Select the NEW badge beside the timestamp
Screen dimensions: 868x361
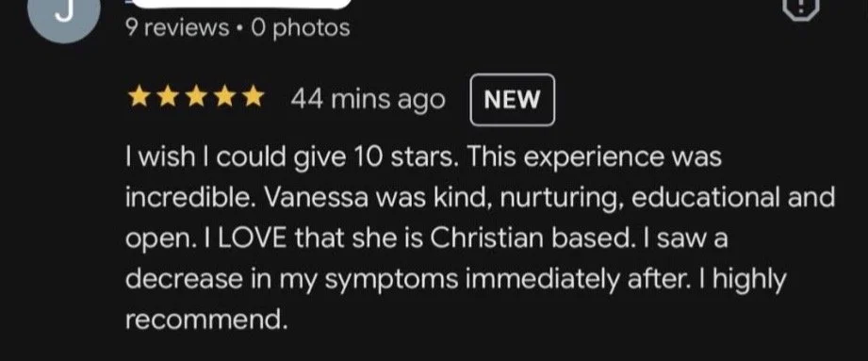512,100
